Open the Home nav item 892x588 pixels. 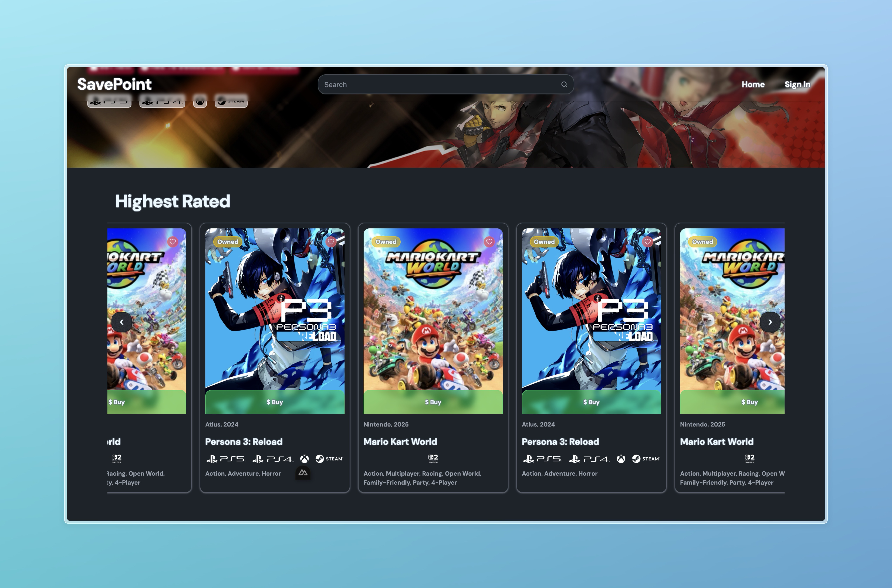[x=753, y=84]
